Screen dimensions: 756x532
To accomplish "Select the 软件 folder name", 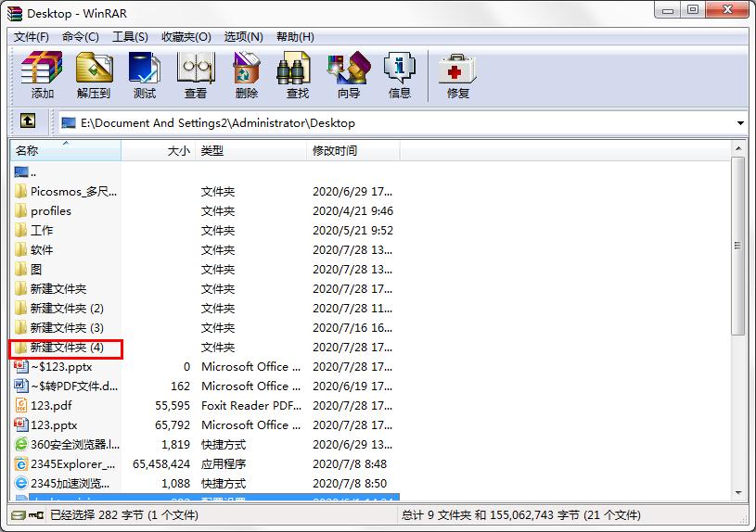I will (42, 250).
